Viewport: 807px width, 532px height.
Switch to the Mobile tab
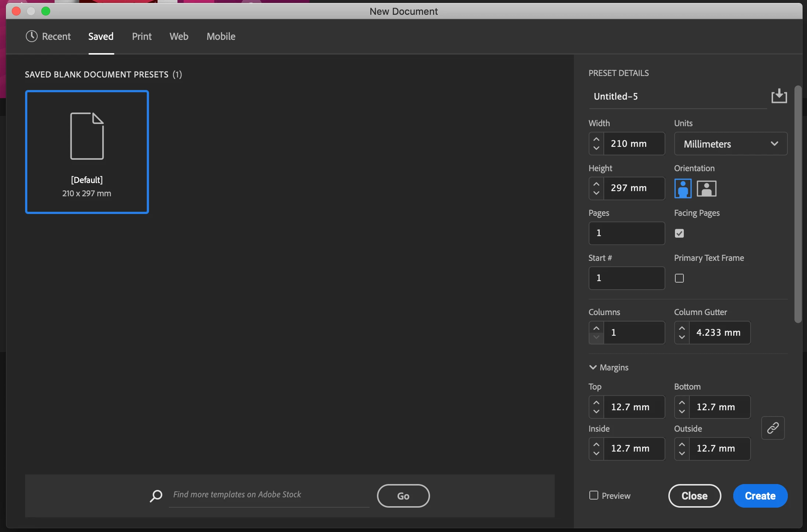click(221, 36)
